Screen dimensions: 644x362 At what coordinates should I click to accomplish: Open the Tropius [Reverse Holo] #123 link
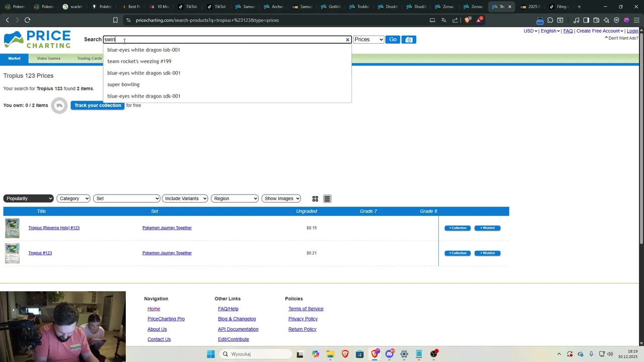[x=54, y=228]
